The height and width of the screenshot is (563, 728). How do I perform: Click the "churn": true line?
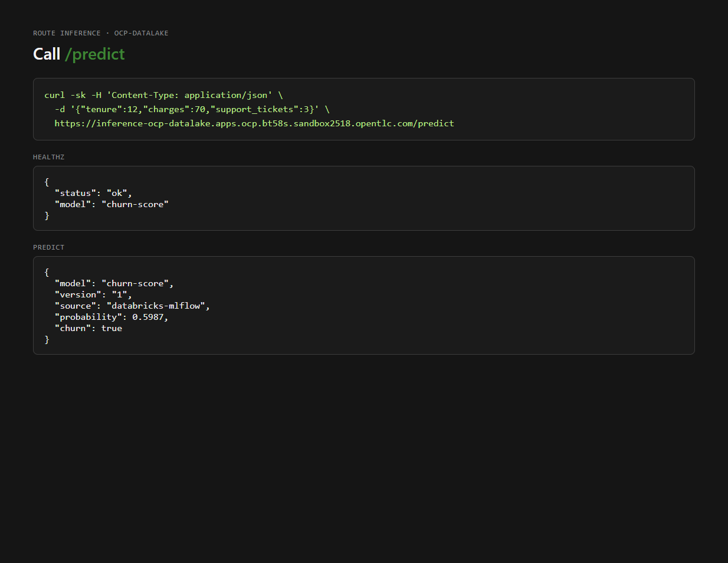[88, 328]
